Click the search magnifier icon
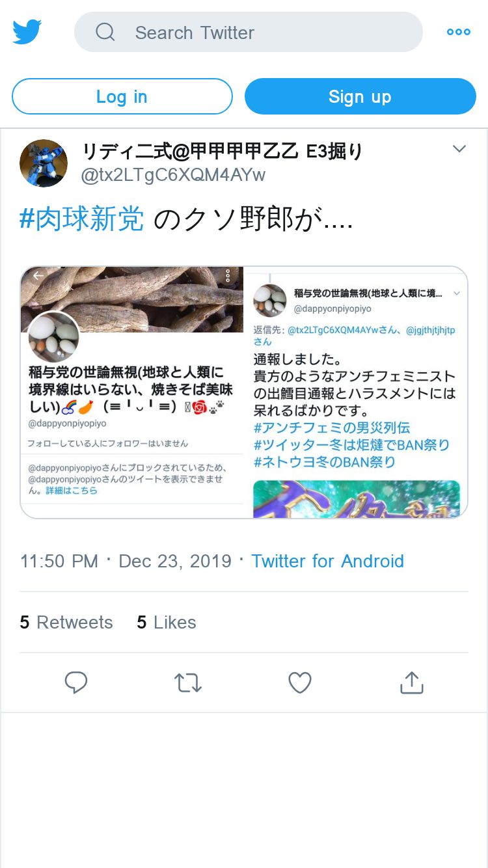 click(x=105, y=32)
